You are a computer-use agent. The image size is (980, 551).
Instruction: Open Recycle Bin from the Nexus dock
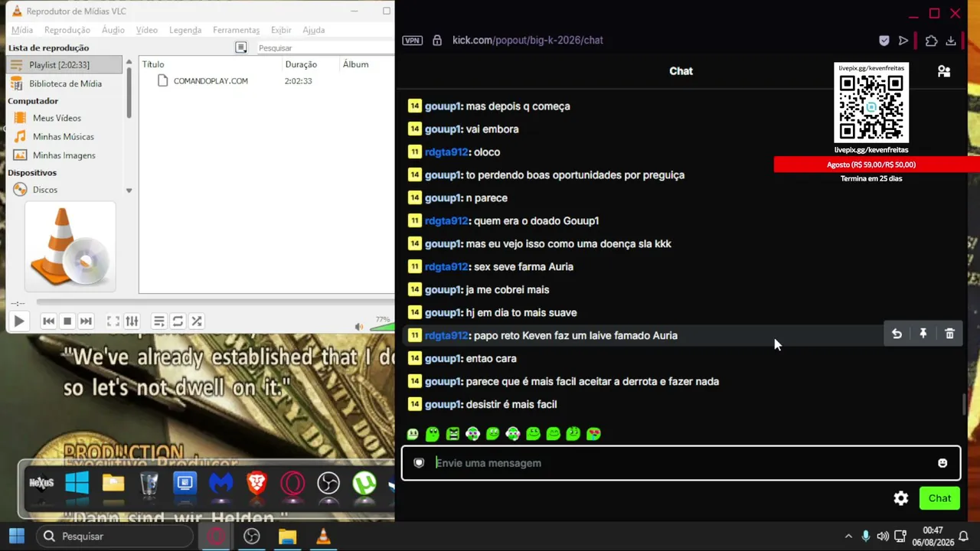tap(149, 484)
